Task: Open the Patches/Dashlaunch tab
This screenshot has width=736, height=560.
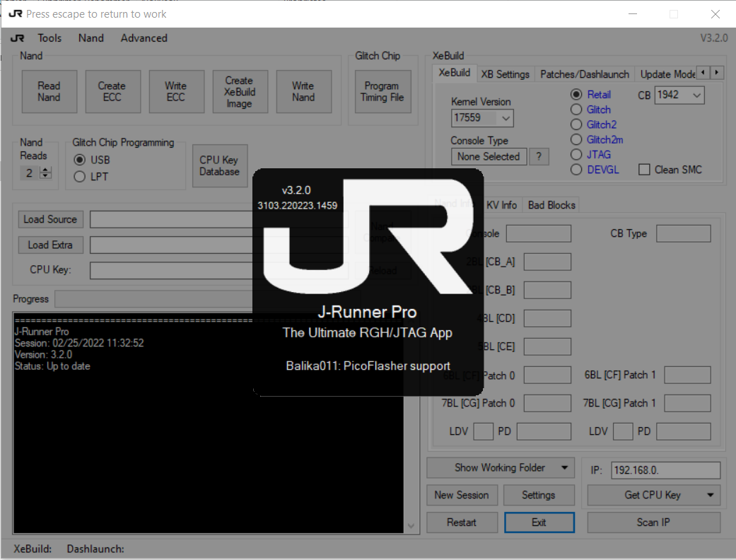Action: coord(585,74)
